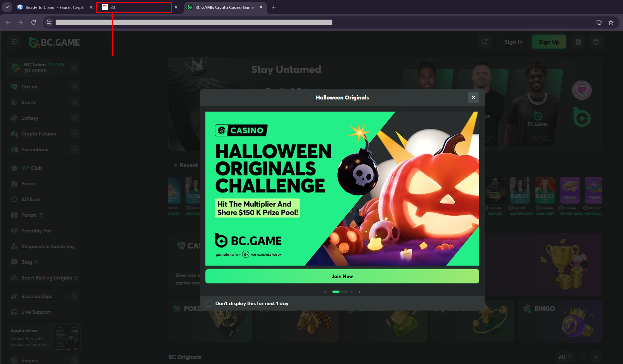
Task: Click the install app icon
Action: (599, 22)
